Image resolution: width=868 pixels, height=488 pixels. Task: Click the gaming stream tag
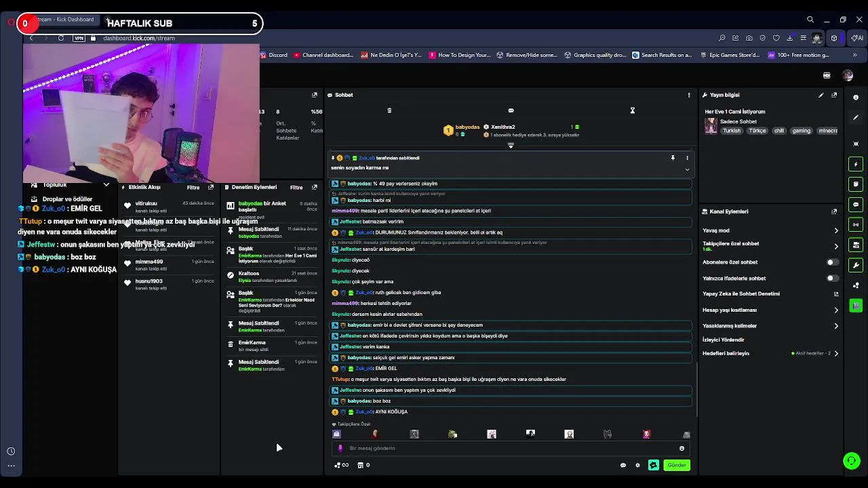pos(801,131)
